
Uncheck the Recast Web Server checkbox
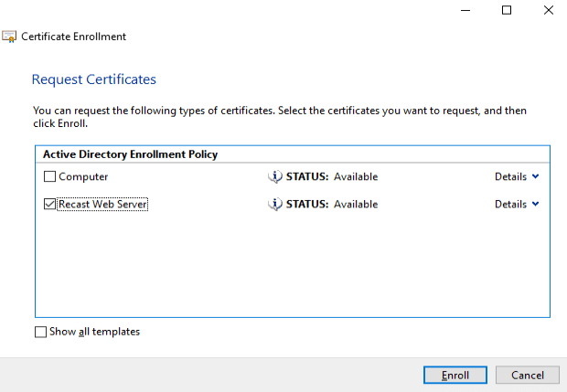click(x=50, y=205)
